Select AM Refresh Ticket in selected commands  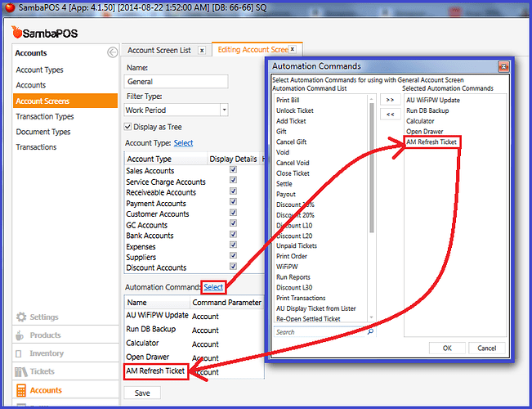(x=431, y=142)
